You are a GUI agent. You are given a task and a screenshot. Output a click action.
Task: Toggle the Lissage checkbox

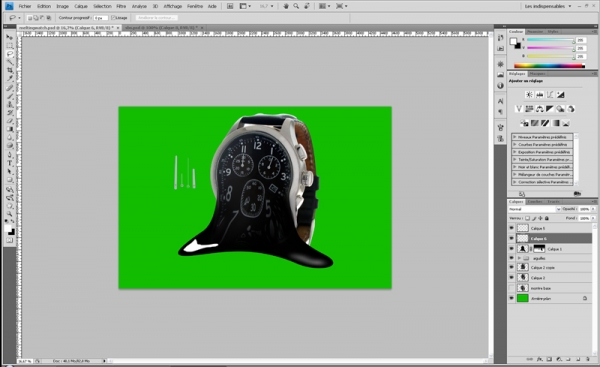tap(113, 18)
